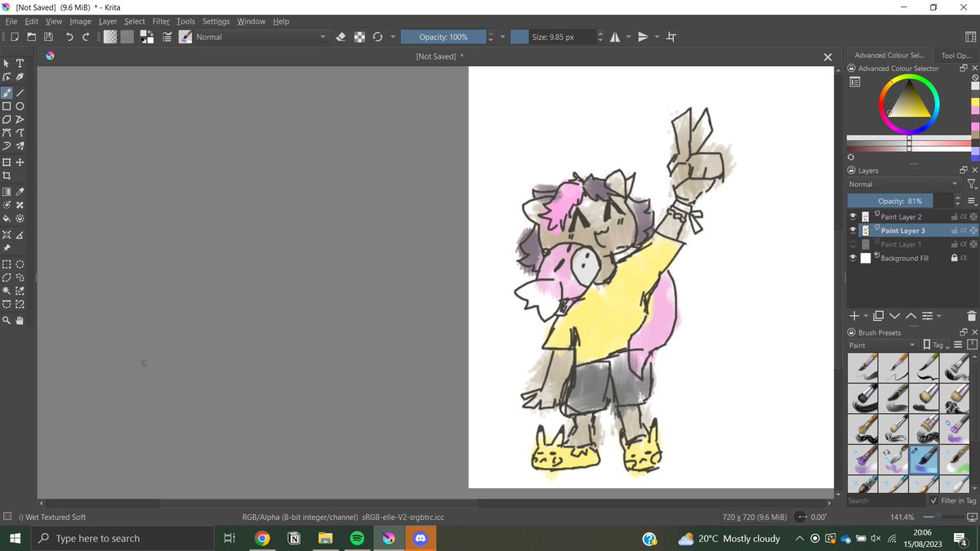Select the Move tool

click(20, 162)
